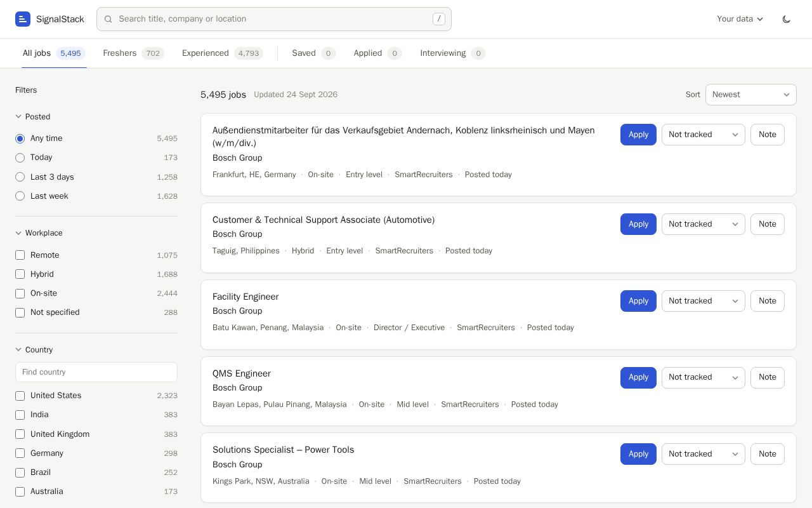Check the India country filter

[x=20, y=415]
